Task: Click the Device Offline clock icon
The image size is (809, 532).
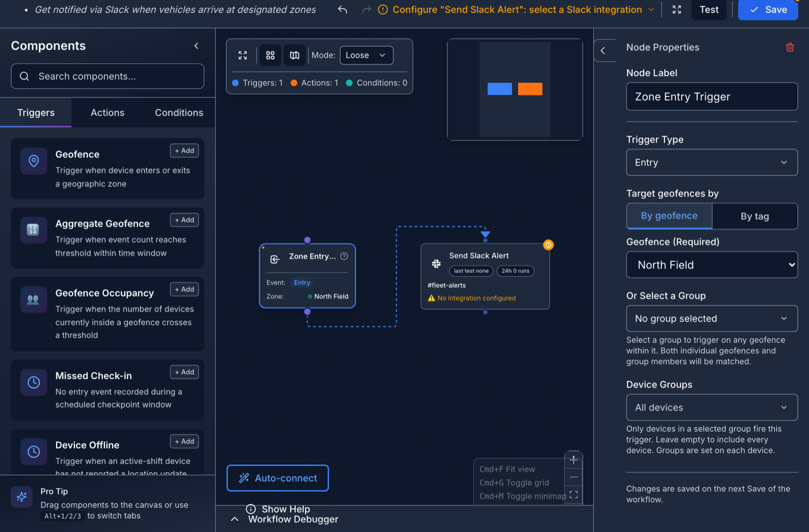Action: tap(34, 452)
